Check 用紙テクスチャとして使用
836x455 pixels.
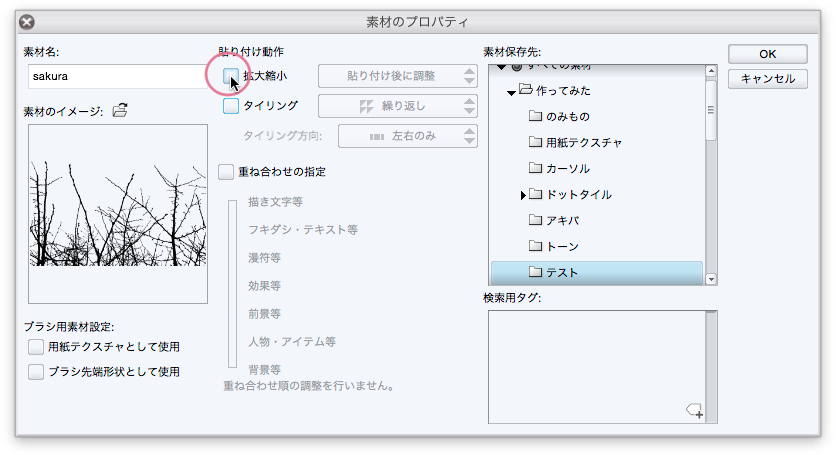pyautogui.click(x=36, y=347)
